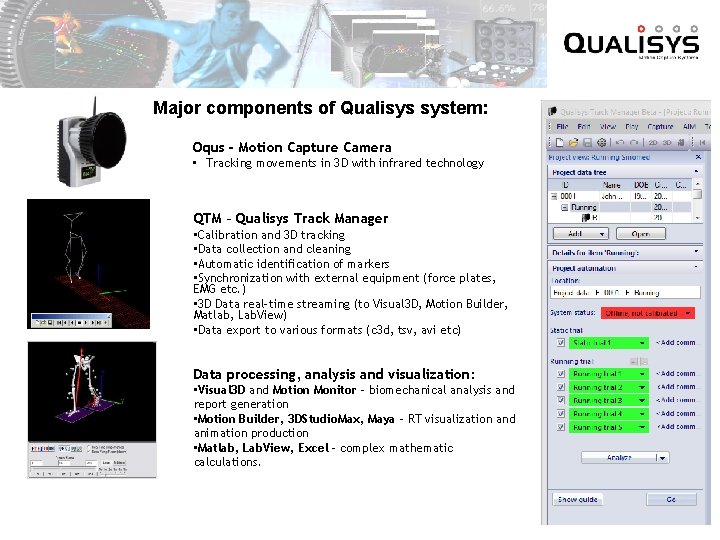This screenshot has height=540, width=720.
Task: Uncheck the Running trial 3 checkbox
Action: pos(561,400)
